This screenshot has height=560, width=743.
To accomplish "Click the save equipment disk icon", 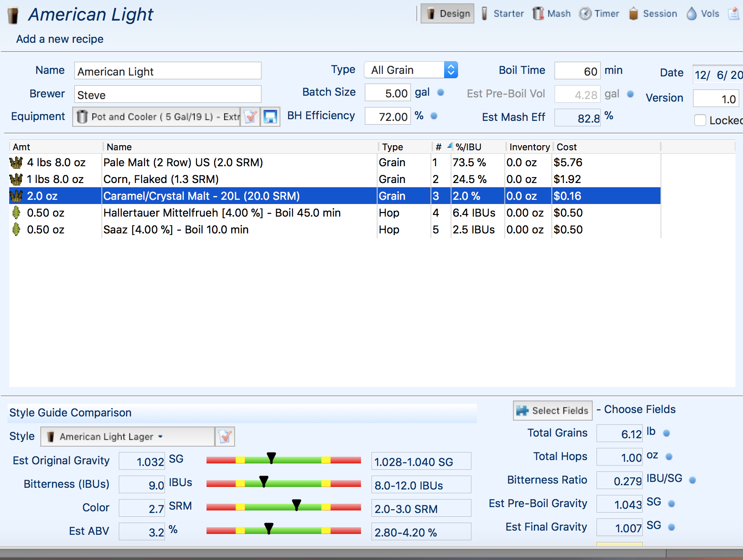I will coord(270,117).
